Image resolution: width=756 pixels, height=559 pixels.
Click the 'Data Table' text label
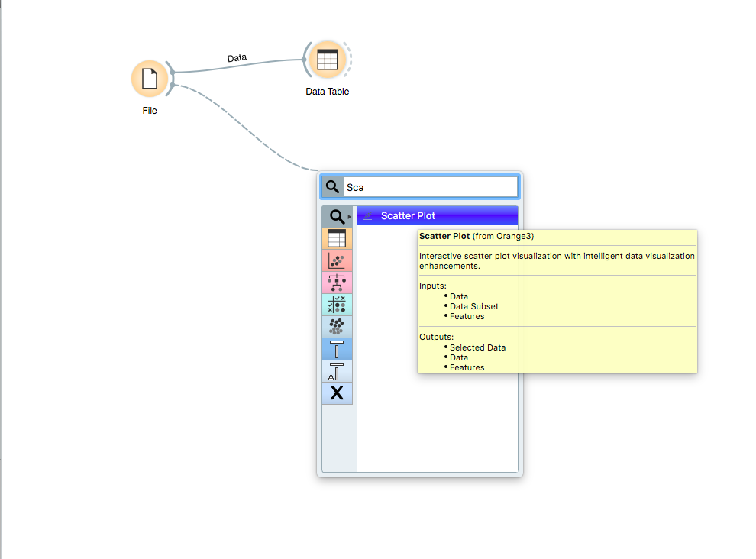[x=327, y=92]
